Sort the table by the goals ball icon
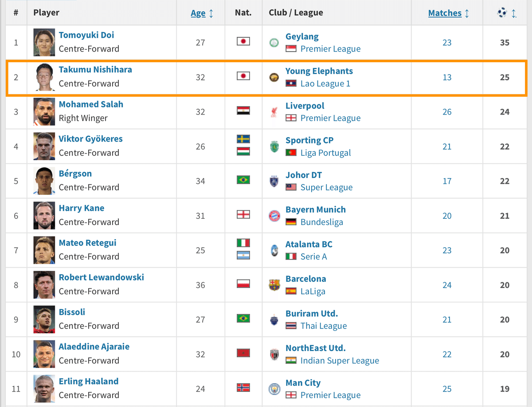Viewport: 532px width, 407px height. click(x=502, y=13)
